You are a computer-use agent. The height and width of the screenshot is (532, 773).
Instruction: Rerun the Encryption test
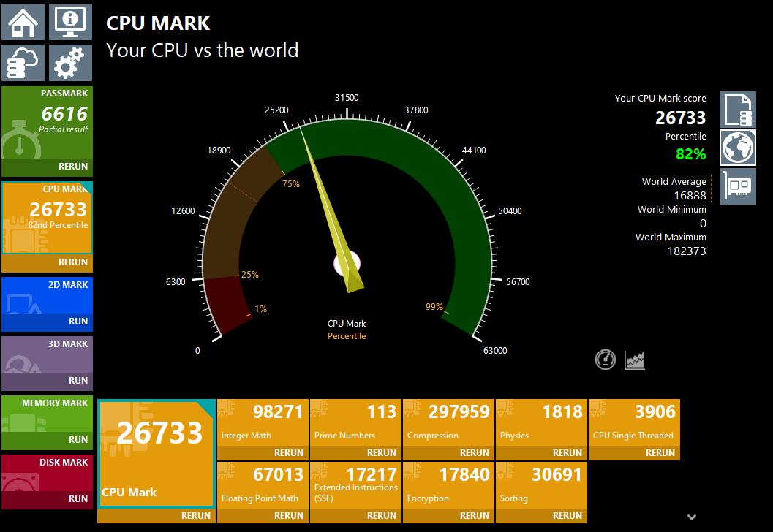coord(474,515)
